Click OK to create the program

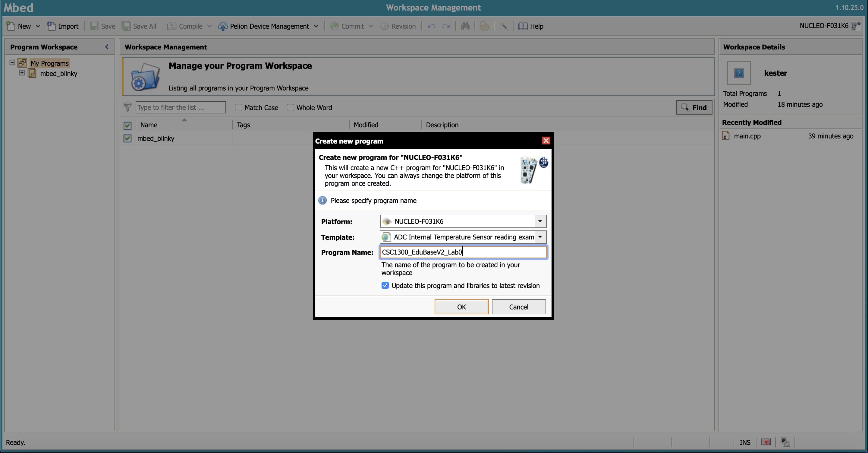[x=461, y=307]
